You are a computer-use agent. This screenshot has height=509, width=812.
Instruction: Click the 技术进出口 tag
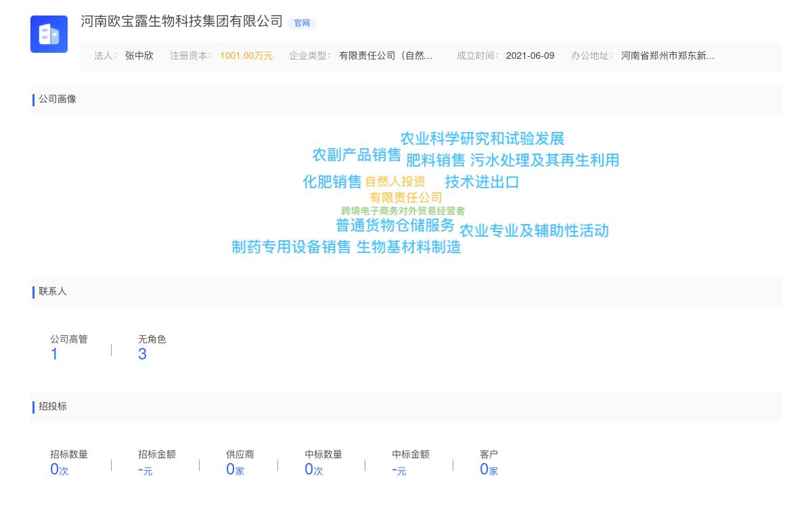(x=482, y=181)
